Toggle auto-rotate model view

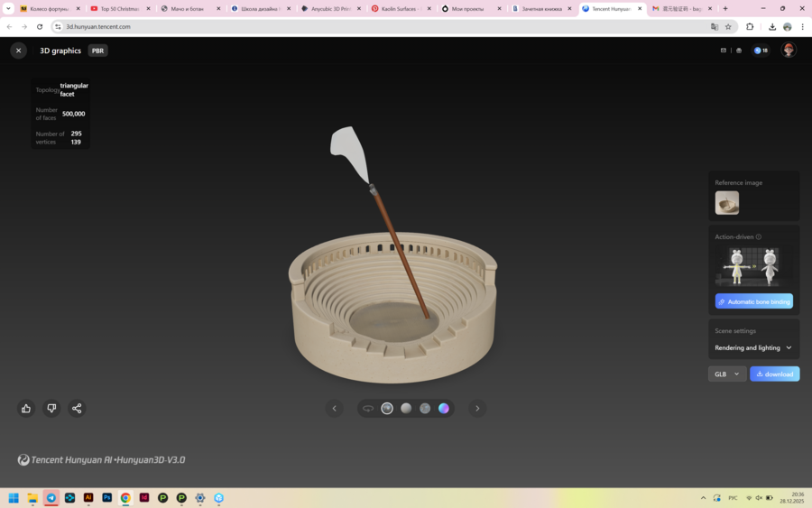coord(368,409)
